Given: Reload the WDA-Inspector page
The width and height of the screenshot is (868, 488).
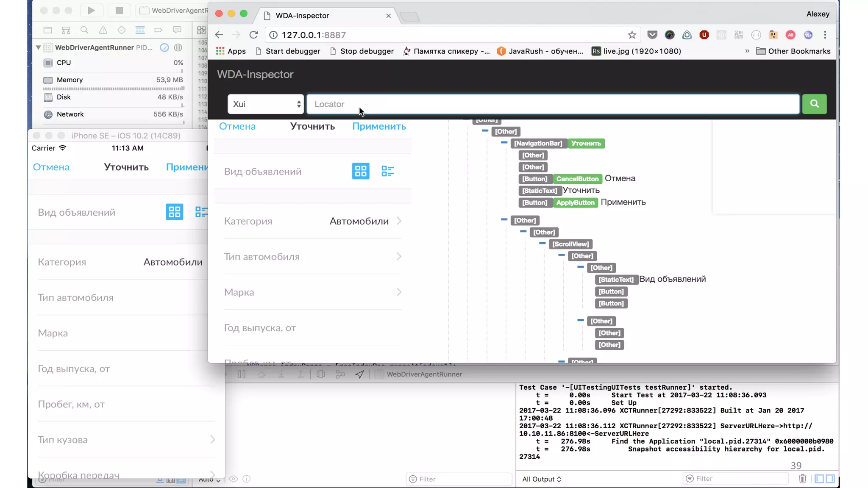Looking at the screenshot, I should coord(253,35).
